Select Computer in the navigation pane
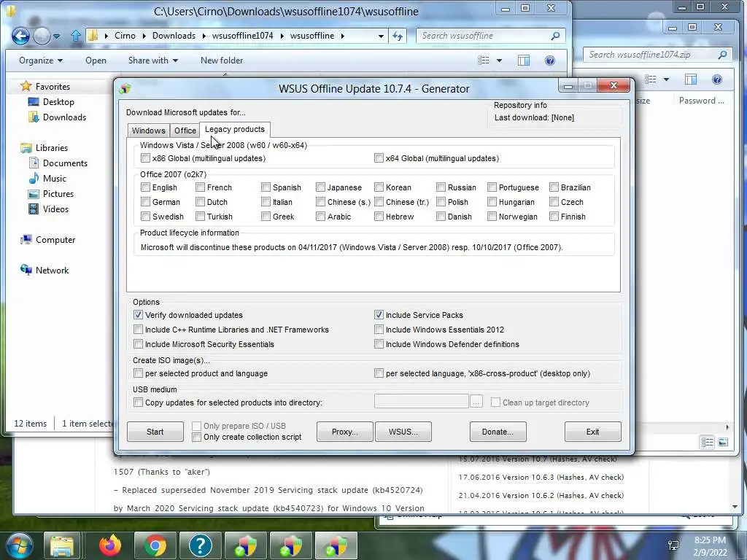The image size is (747, 560). 55,239
